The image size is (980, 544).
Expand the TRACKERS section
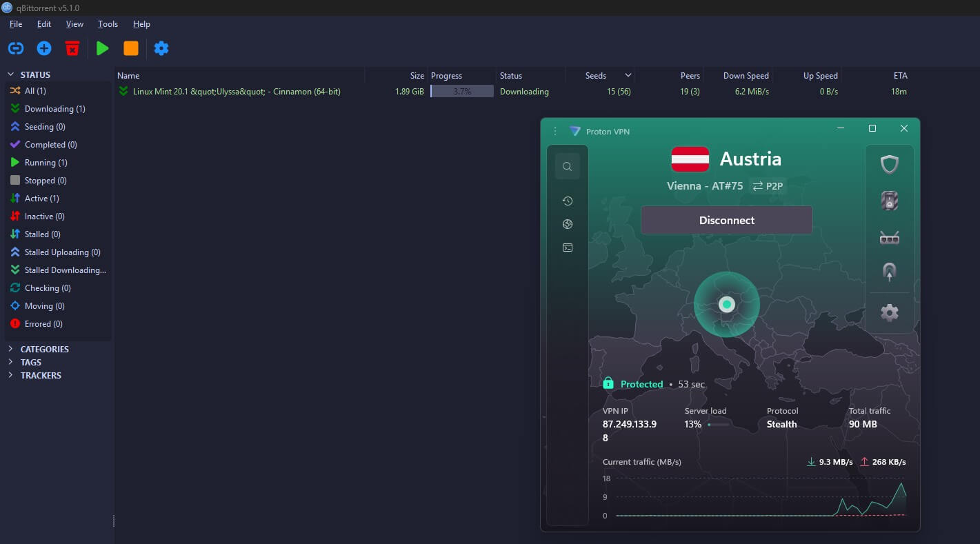point(10,375)
